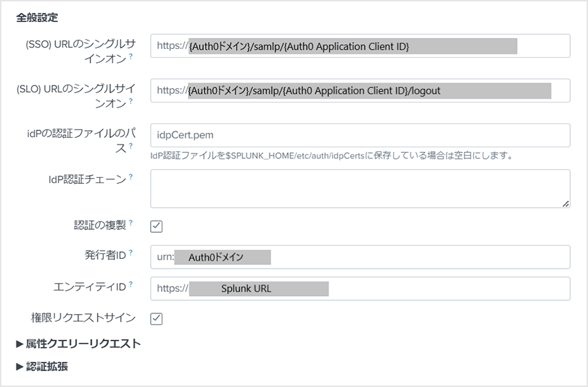Click question mark beside 認証の複製
The height and width of the screenshot is (387, 588).
[x=131, y=222]
